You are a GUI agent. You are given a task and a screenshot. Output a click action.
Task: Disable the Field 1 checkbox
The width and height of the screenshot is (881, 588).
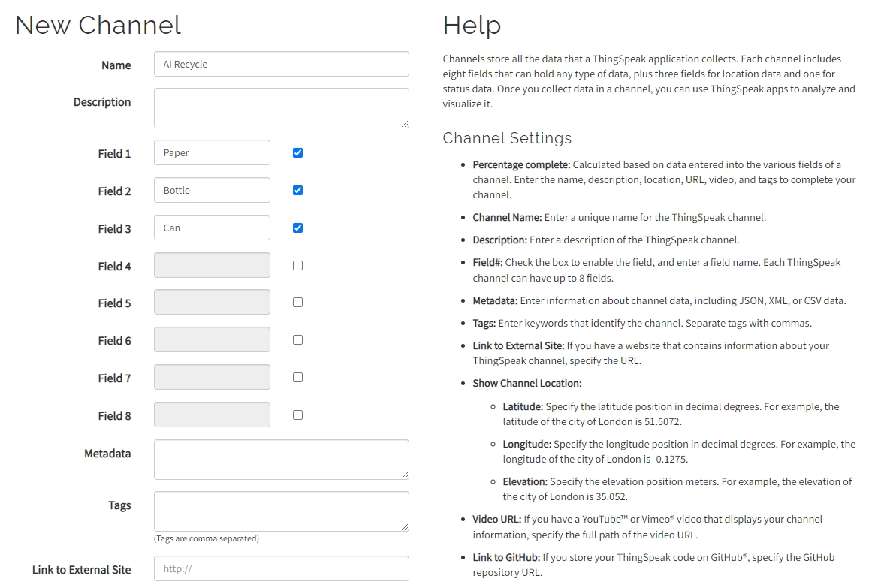coord(297,153)
